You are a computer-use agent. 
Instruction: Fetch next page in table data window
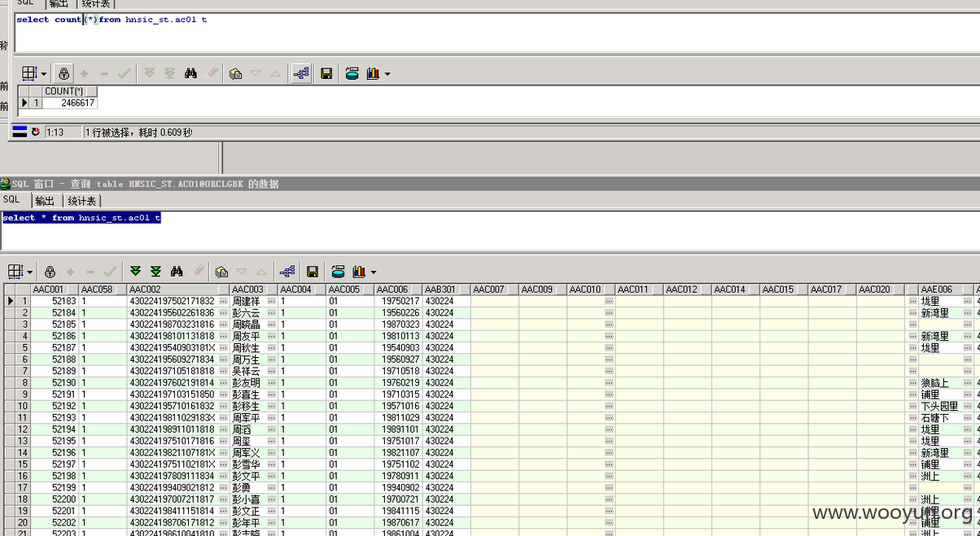136,272
